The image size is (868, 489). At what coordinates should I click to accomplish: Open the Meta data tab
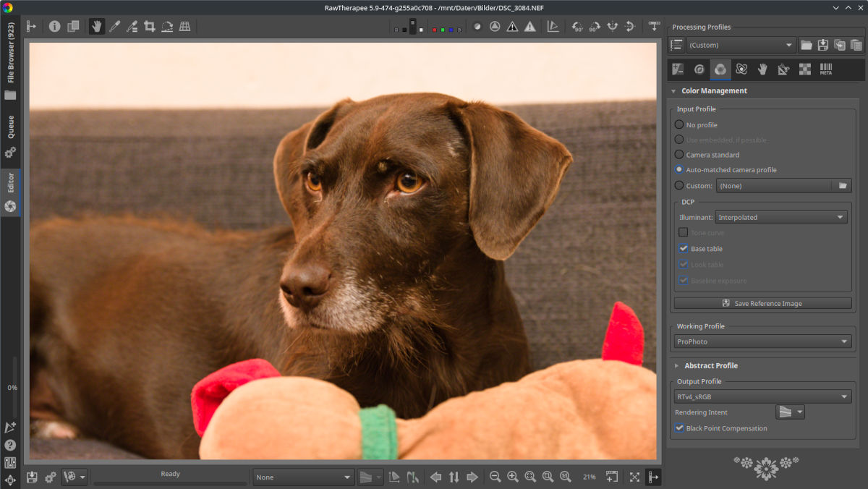coord(826,69)
